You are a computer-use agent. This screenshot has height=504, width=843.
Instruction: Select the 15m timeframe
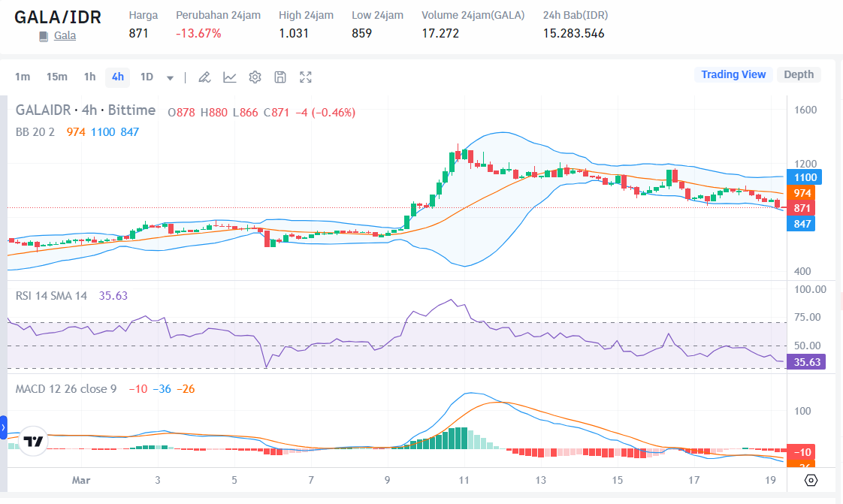click(x=56, y=77)
